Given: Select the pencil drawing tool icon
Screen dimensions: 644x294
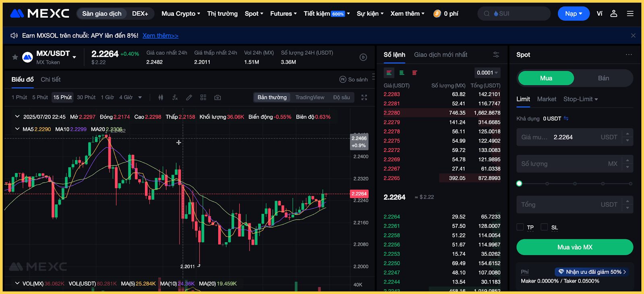Looking at the screenshot, I should pos(189,97).
